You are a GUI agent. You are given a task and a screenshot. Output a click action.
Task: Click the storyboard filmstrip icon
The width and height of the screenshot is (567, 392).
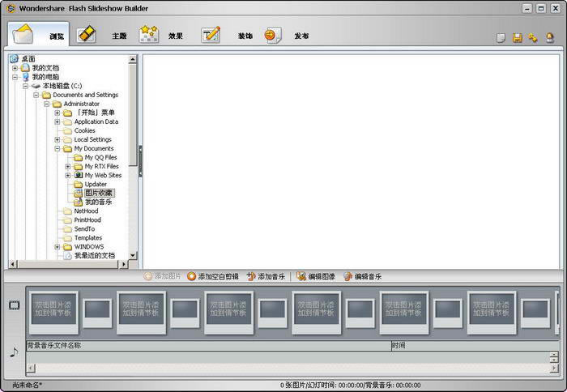click(x=14, y=305)
